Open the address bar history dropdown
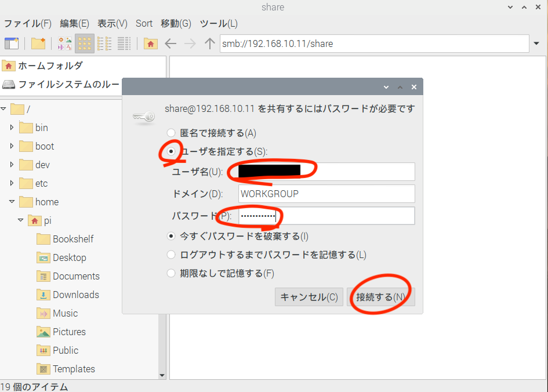The width and height of the screenshot is (548, 392). [536, 43]
